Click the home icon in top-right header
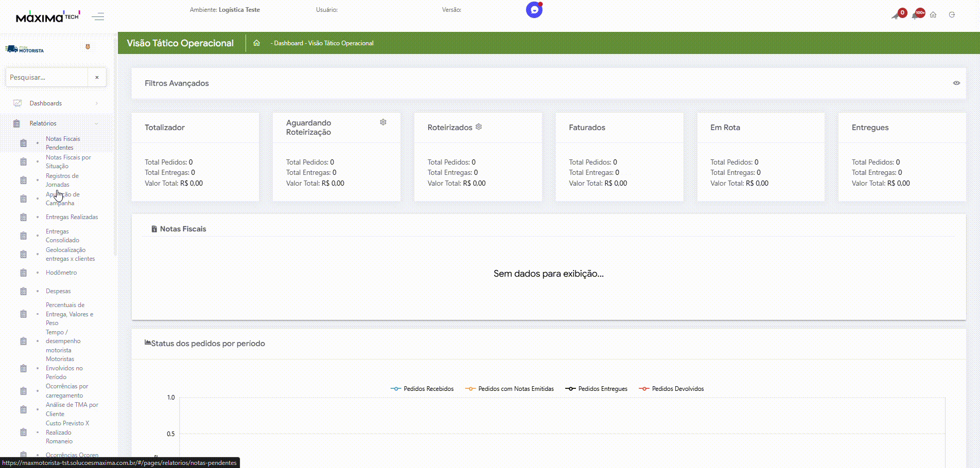Viewport: 980px width, 468px height. point(933,15)
